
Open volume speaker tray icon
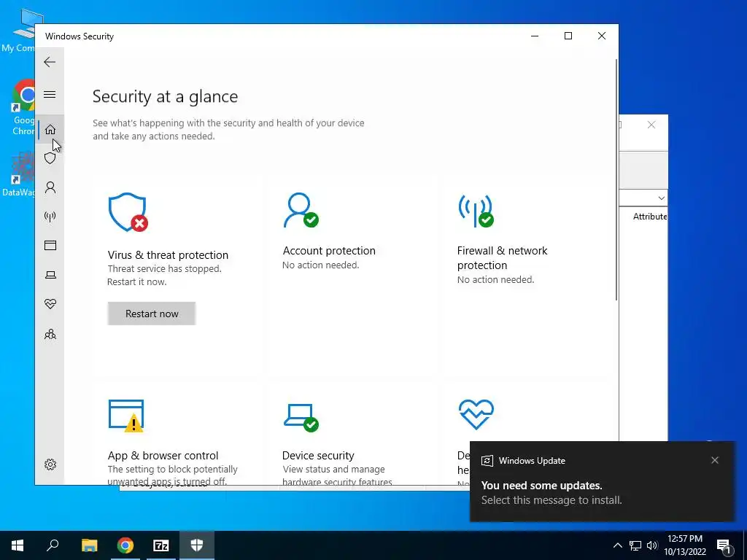652,545
